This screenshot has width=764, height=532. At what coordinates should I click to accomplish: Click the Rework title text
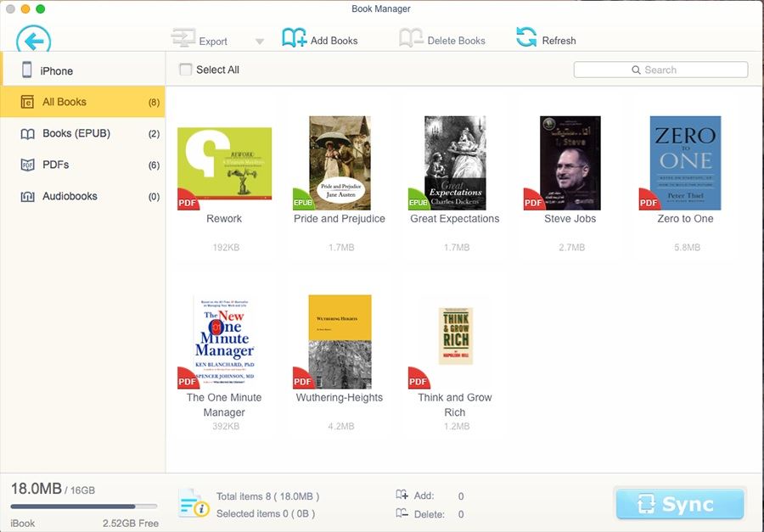point(224,219)
